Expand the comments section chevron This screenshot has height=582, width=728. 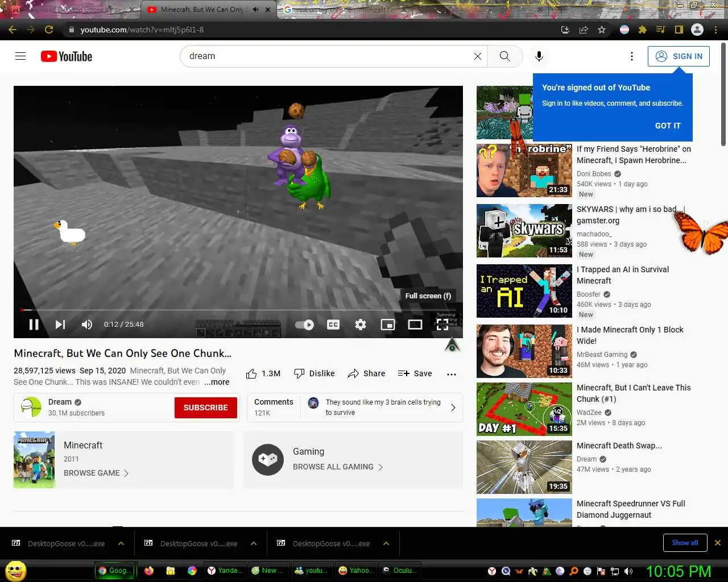[453, 408]
